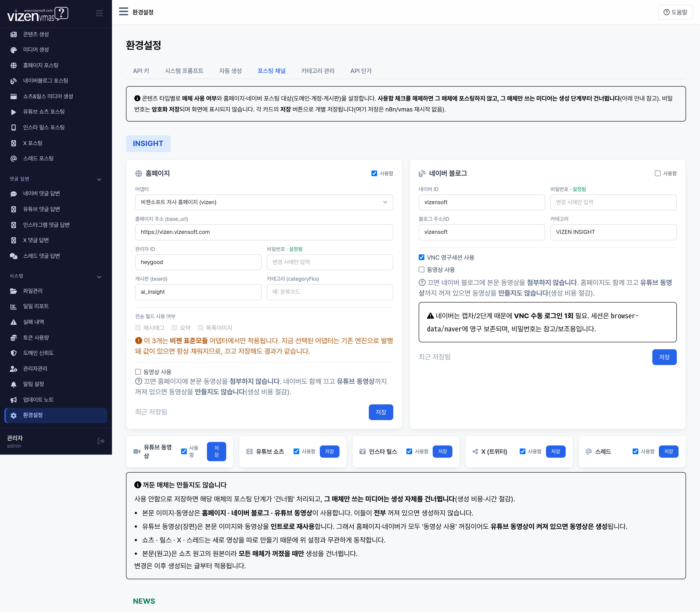
Task: Click the 일일 리포트 chart icon
Action: (x=14, y=306)
